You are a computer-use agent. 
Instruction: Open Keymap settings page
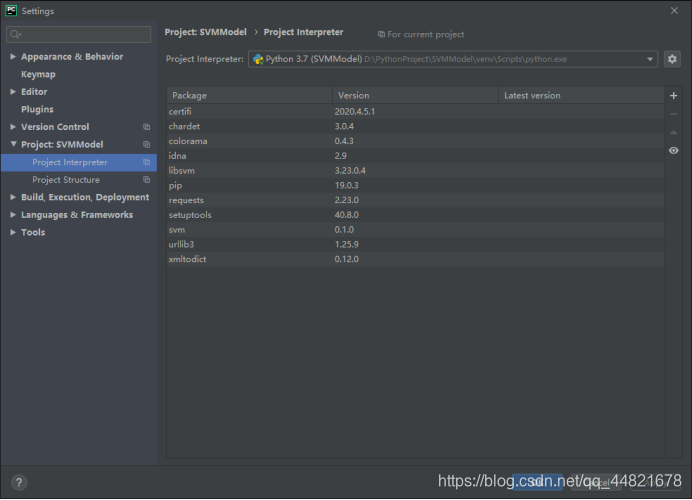pyautogui.click(x=38, y=74)
